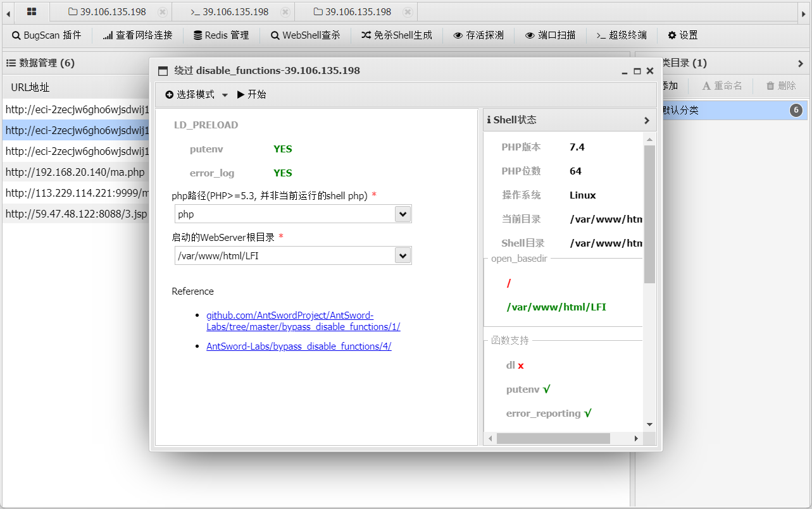The image size is (812, 509).
Task: Open AntSword-Labs bypass_disable_functions/1 GitHub link
Action: [x=303, y=321]
